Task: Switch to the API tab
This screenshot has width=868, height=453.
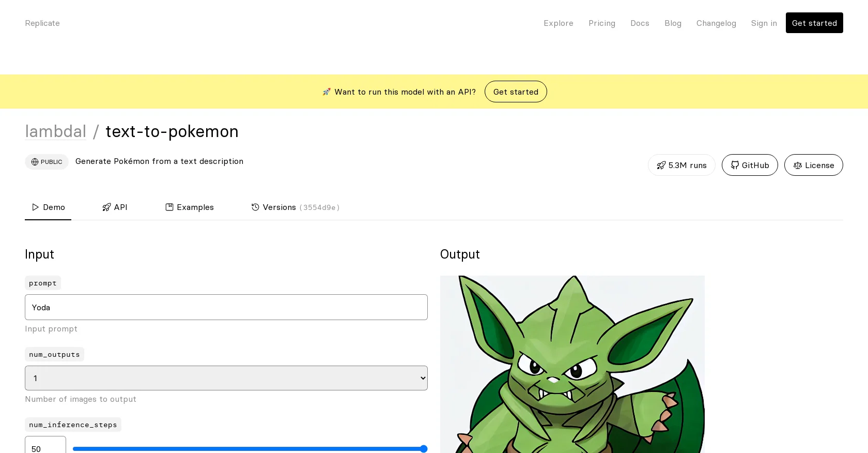Action: [115, 207]
